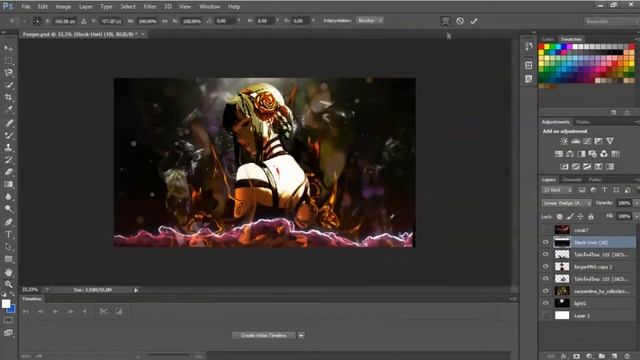Select the Rectangular Marquee tool
The height and width of the screenshot is (360, 640).
[x=8, y=60]
